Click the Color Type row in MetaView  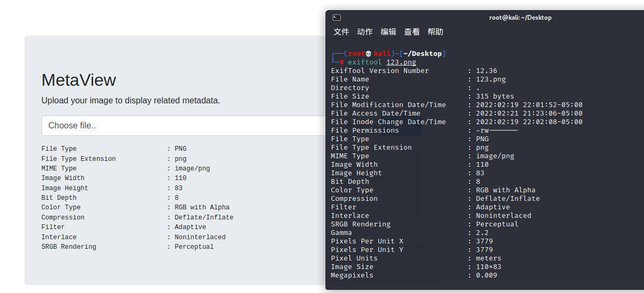coord(136,208)
